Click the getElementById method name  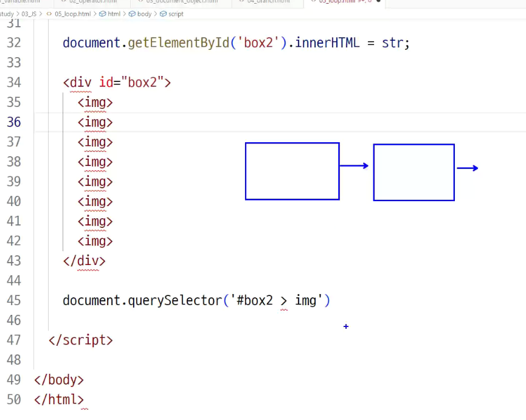click(x=178, y=43)
